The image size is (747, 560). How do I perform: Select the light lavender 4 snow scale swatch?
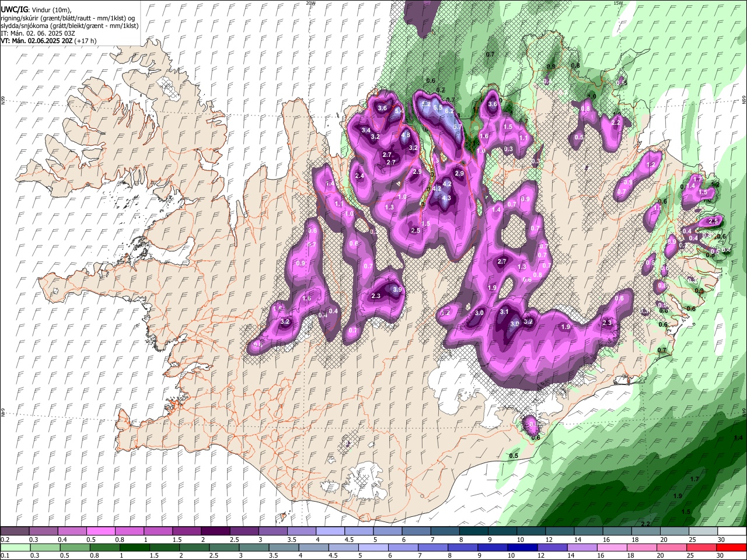pos(330,531)
